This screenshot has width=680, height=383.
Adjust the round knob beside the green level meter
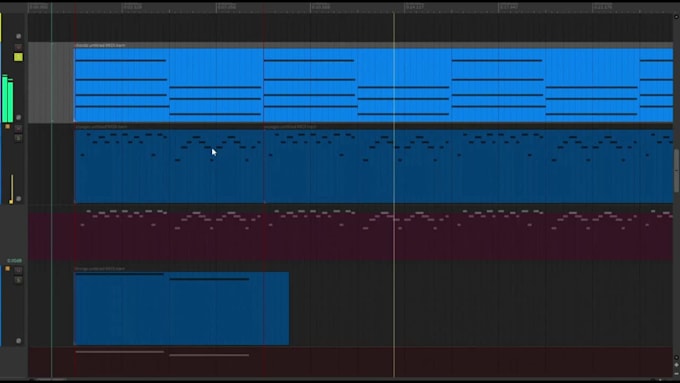tap(19, 118)
